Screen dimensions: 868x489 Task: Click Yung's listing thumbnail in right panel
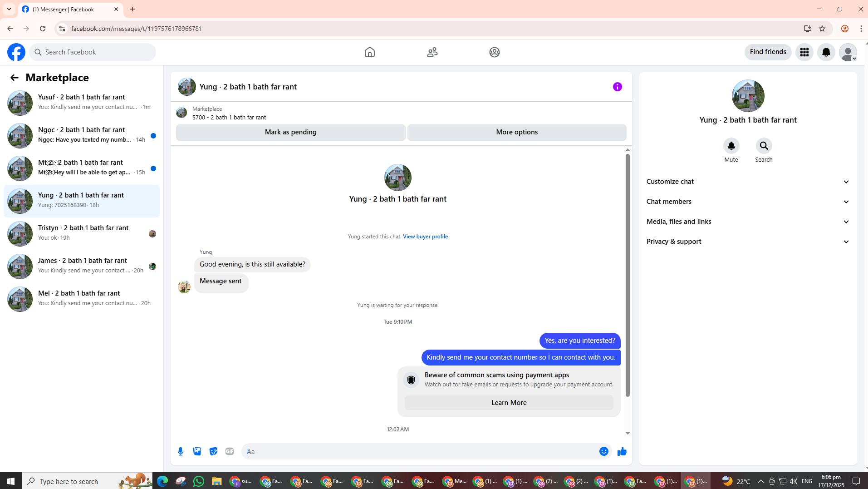coord(748,96)
